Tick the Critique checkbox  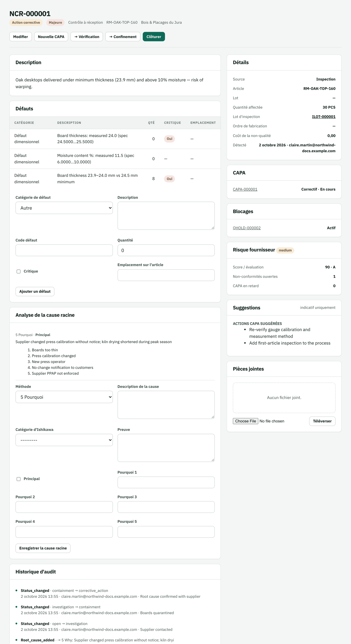click(x=19, y=271)
